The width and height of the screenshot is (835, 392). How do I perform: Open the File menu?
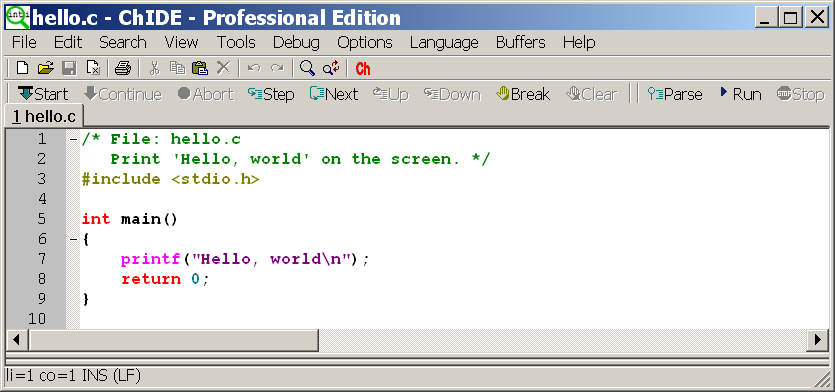[24, 42]
